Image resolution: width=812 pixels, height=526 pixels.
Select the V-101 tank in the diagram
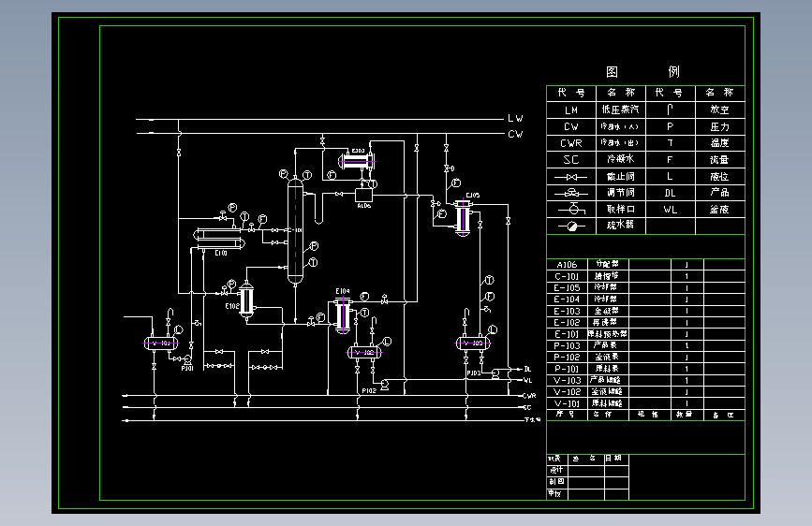click(161, 343)
